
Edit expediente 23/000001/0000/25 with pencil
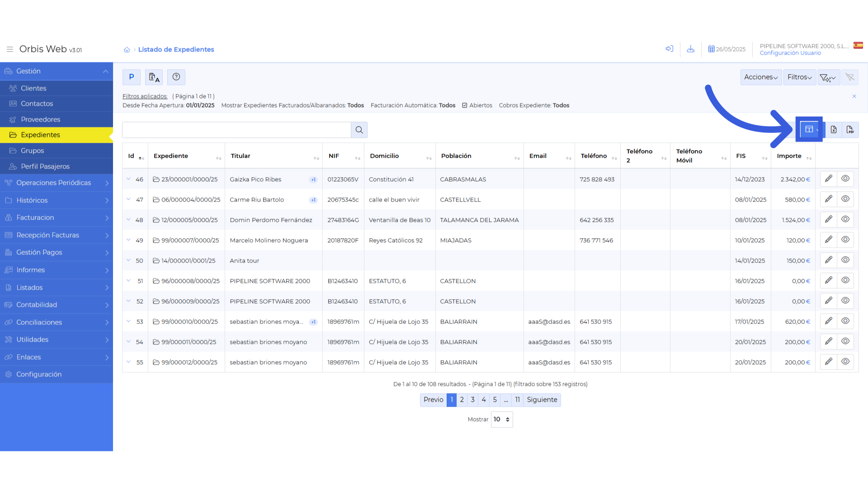coord(829,179)
